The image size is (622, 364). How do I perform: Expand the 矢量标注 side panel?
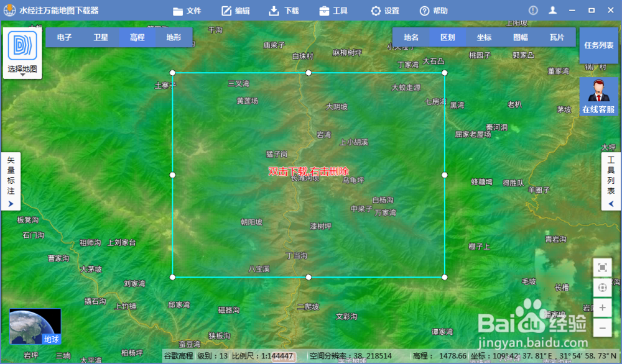[11, 181]
